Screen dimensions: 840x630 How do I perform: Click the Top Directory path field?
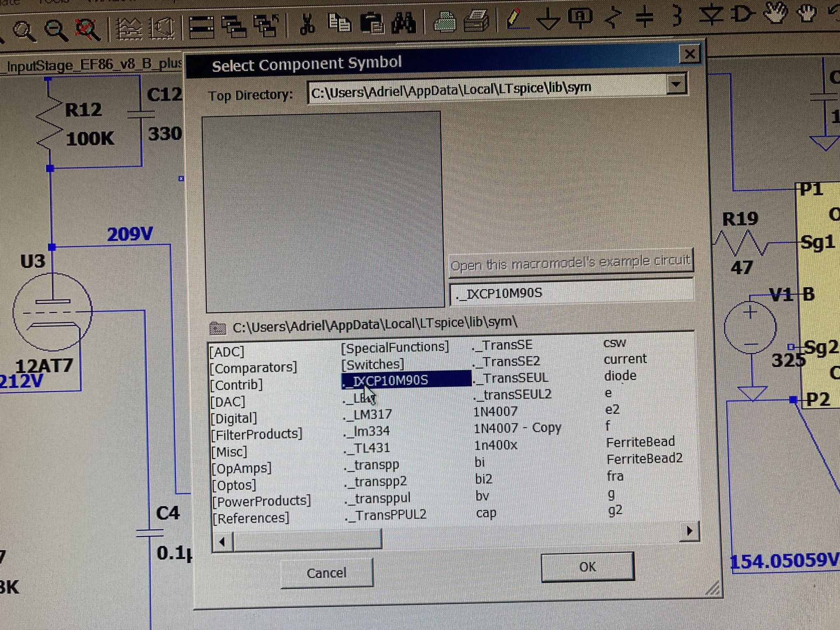487,89
